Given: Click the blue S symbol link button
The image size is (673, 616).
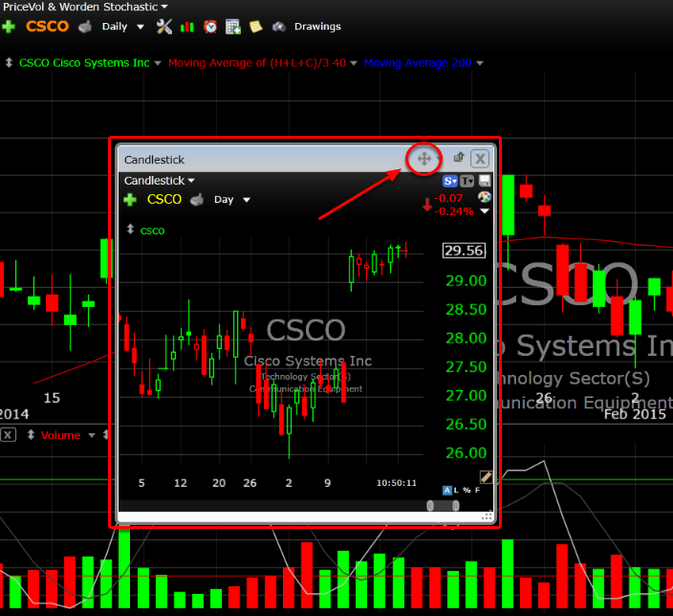Looking at the screenshot, I should click(x=450, y=182).
